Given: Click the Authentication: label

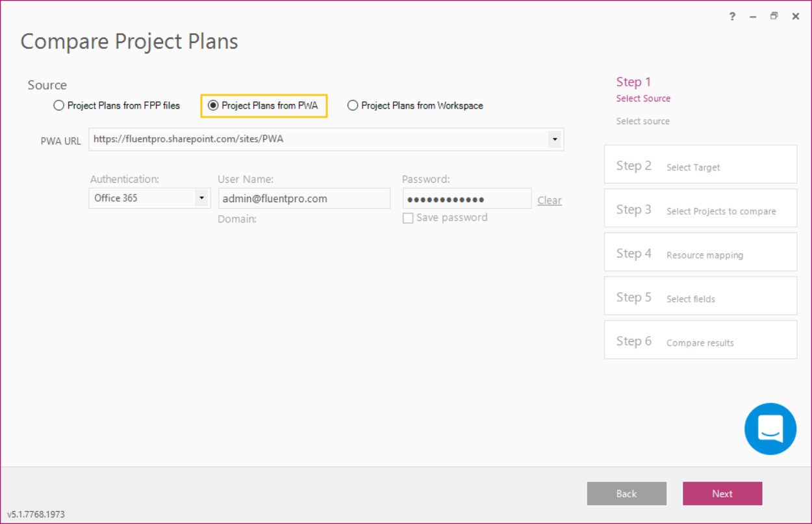Looking at the screenshot, I should click(x=124, y=179).
